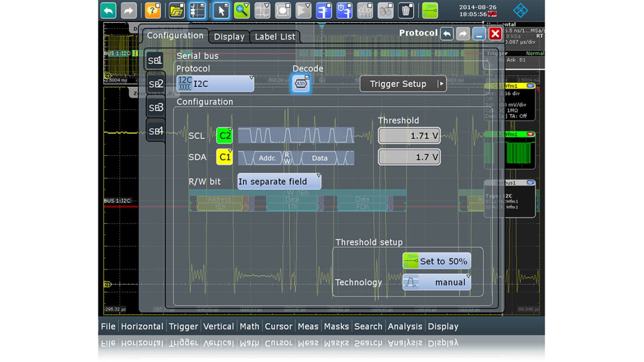The image size is (644, 362).
Task: Toggle the timer tool's corner checkbox
Action: coord(349,5)
